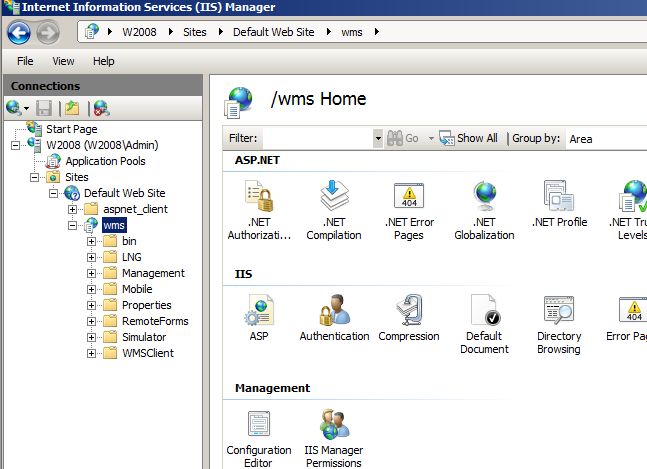Select W2008 (W2008\Admin) server node
The width and height of the screenshot is (647, 469).
pos(102,145)
